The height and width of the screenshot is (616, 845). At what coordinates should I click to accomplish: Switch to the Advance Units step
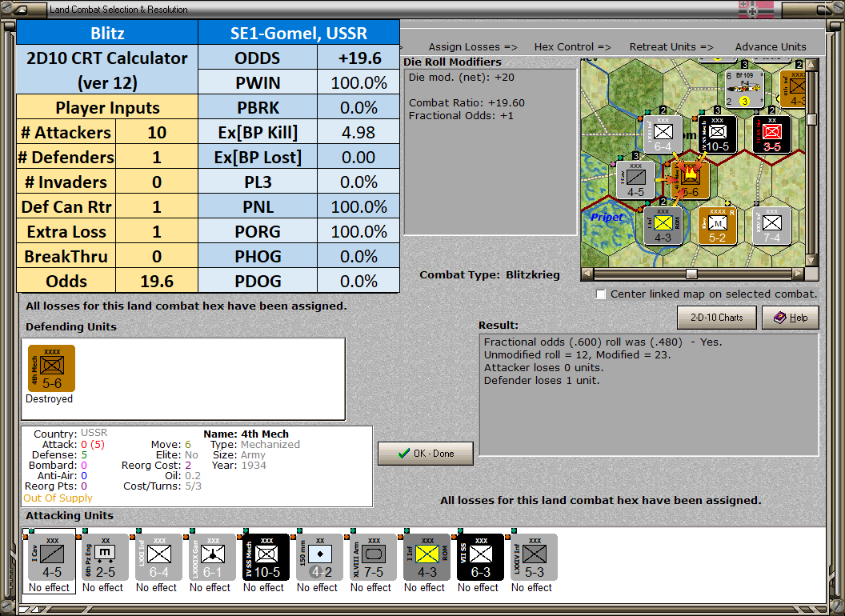(771, 47)
